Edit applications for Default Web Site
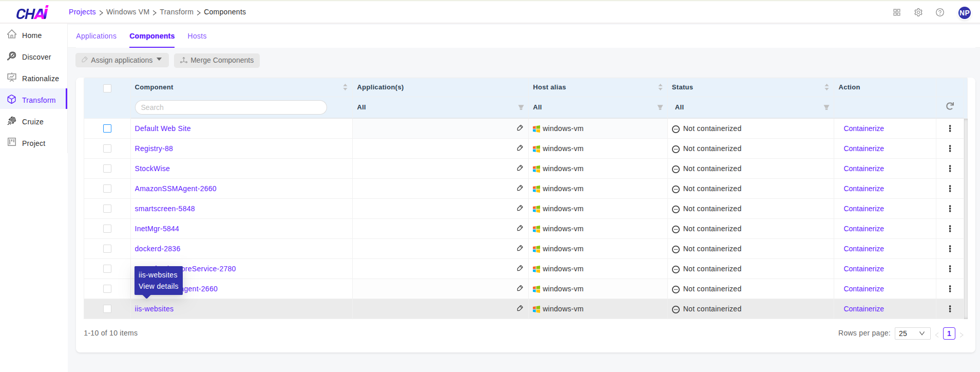 click(520, 128)
